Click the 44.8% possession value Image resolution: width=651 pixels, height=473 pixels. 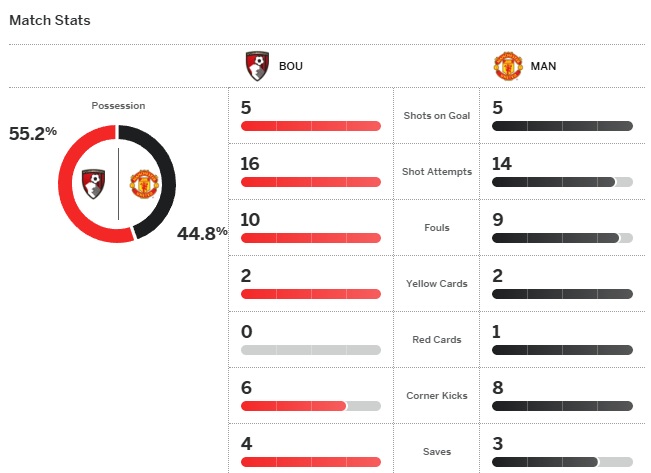pyautogui.click(x=202, y=234)
